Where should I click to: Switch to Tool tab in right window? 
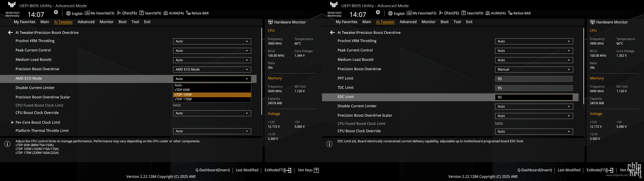coord(457,22)
